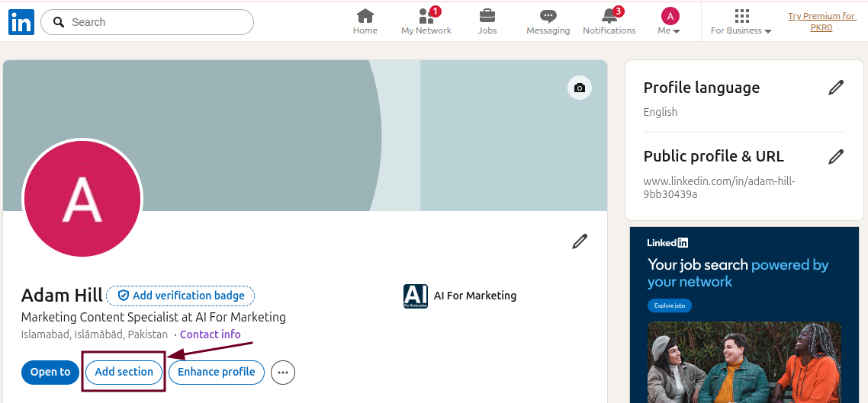The image size is (868, 403).
Task: Edit Public profile & URL pencil icon
Action: 835,156
